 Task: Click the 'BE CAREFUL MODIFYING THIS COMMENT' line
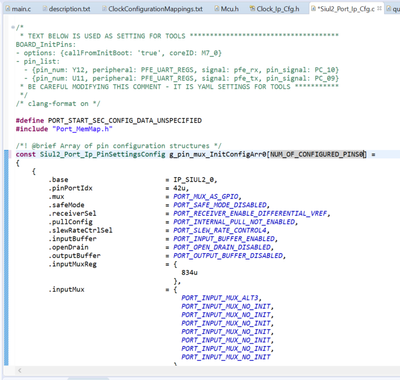click(179, 87)
